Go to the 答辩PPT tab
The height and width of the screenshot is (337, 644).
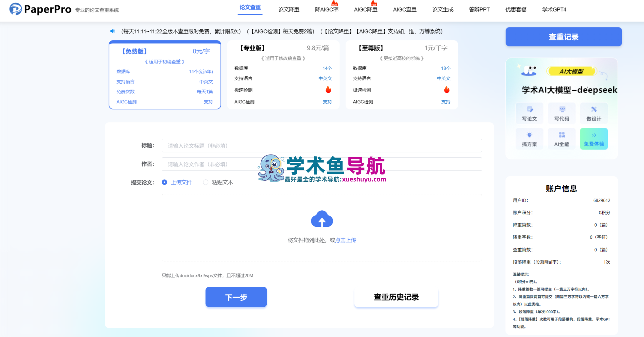tap(479, 10)
